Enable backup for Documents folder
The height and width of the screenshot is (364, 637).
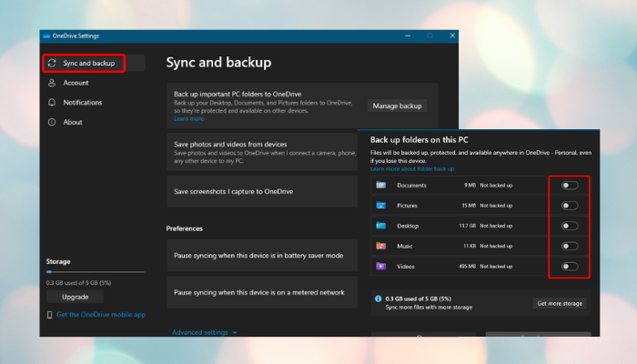(569, 185)
